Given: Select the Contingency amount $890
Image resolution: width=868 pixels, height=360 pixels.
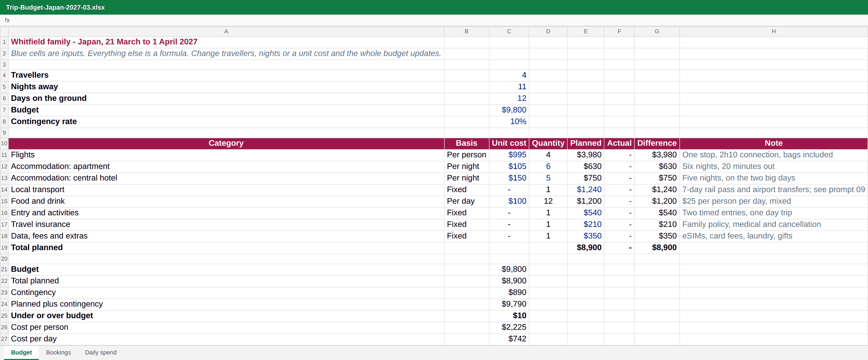Looking at the screenshot, I should [509, 293].
